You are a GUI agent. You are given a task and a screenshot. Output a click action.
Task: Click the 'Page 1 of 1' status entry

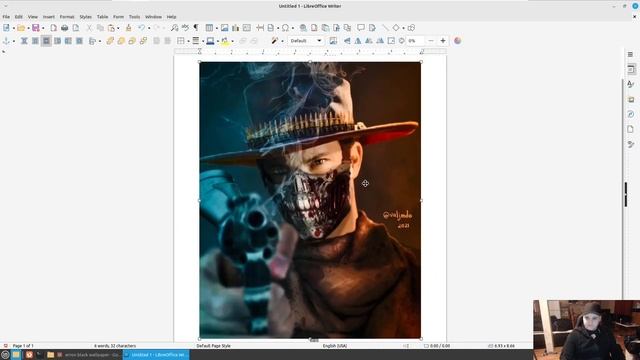pos(23,346)
